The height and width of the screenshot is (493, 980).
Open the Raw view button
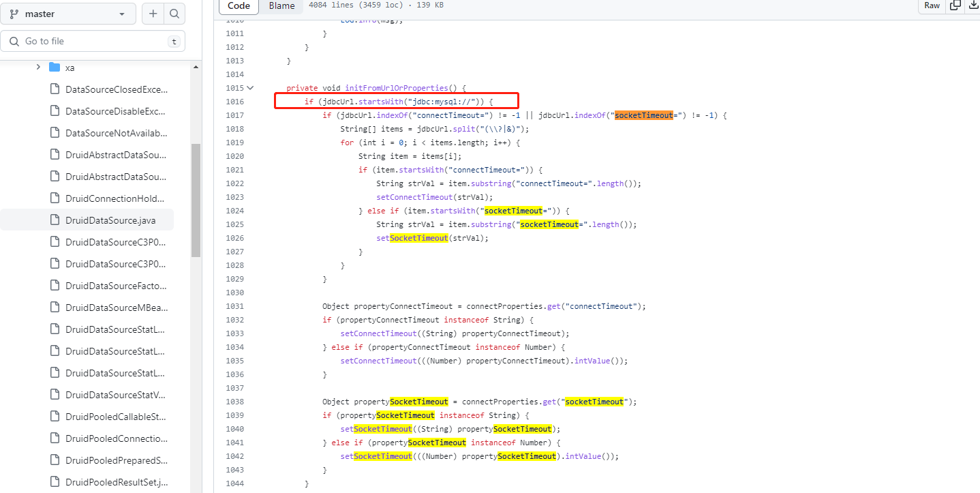point(932,5)
